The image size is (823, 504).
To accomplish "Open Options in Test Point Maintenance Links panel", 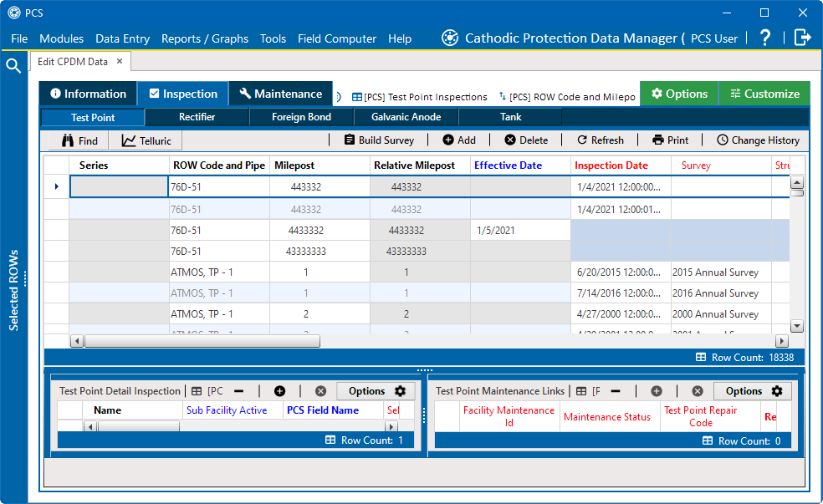I will click(x=753, y=391).
